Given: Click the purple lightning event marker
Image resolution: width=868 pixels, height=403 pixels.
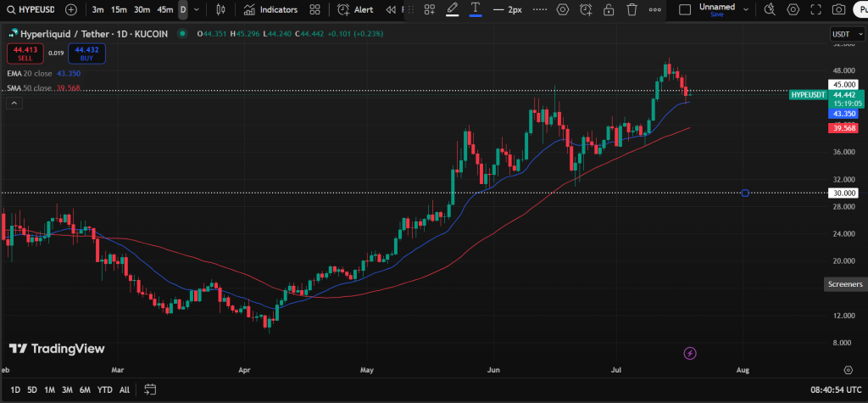Looking at the screenshot, I should (x=690, y=353).
